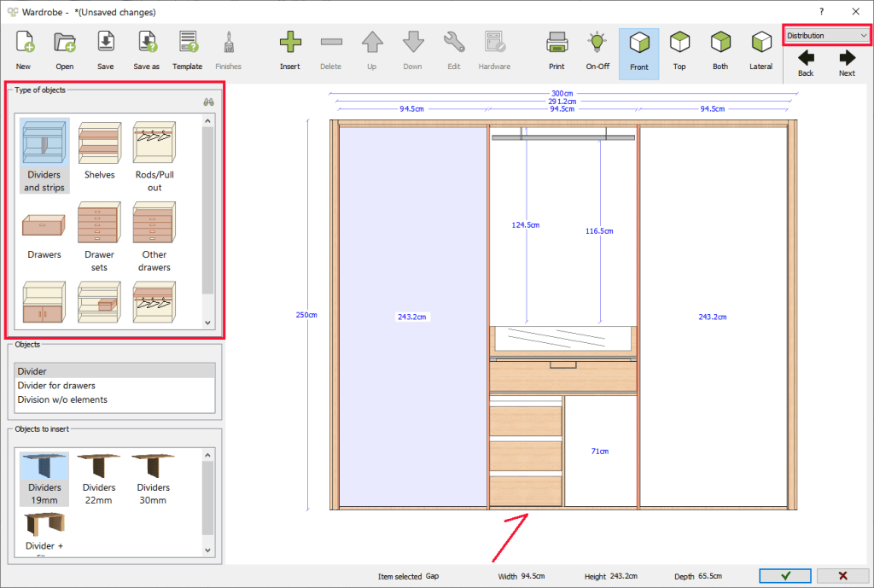
Task: Select the left wardrobe gap 243.2cm
Action: tap(412, 317)
